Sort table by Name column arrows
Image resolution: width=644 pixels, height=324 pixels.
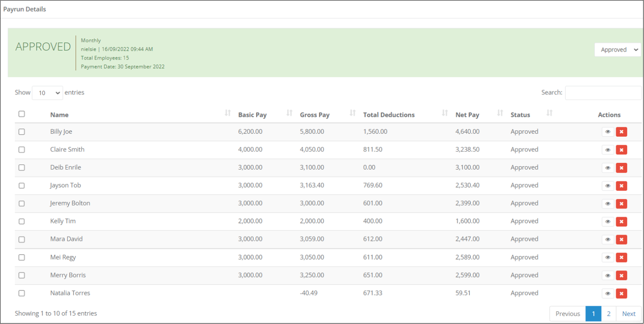coord(228,113)
